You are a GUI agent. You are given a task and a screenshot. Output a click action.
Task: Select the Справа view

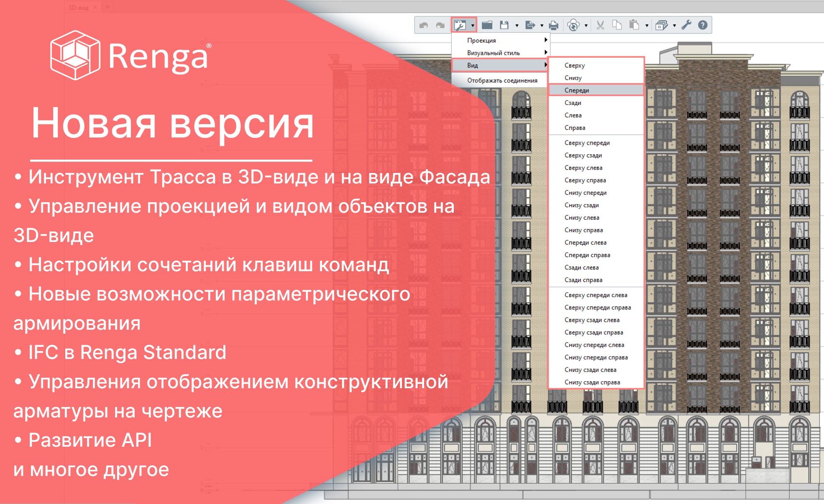(596, 128)
